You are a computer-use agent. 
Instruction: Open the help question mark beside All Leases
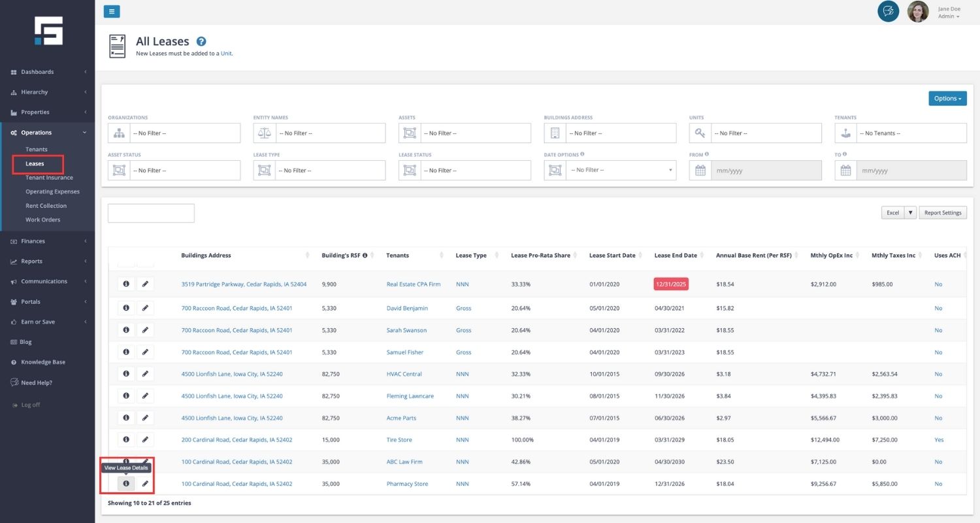(x=201, y=41)
